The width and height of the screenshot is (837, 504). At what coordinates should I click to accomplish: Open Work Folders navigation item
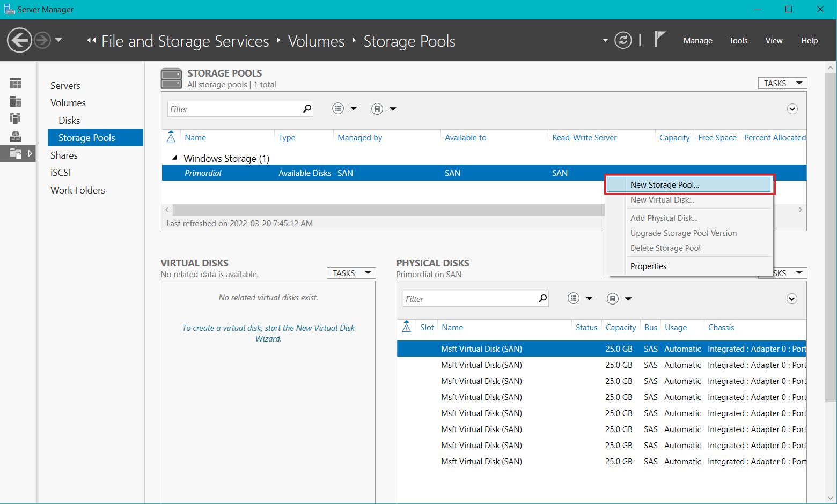(x=78, y=190)
